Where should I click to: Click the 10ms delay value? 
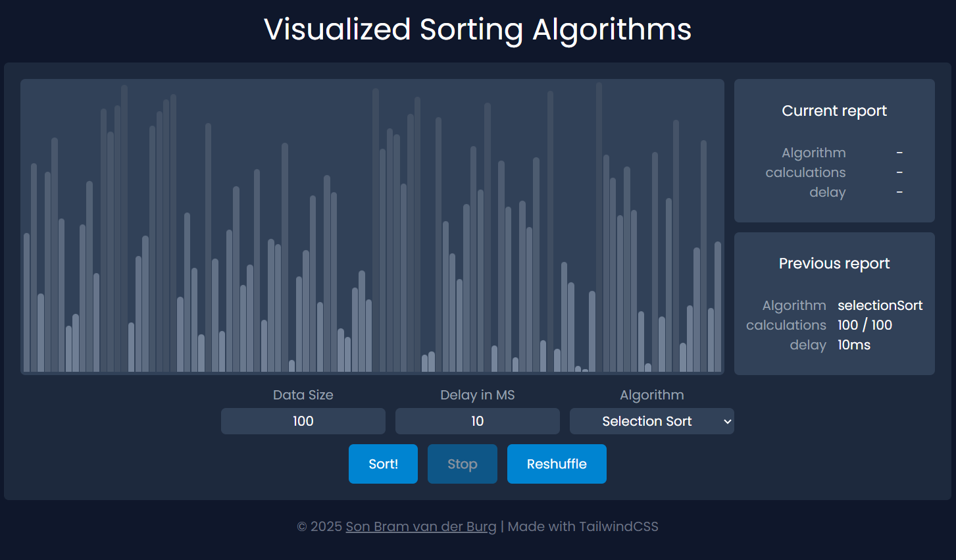pos(854,345)
